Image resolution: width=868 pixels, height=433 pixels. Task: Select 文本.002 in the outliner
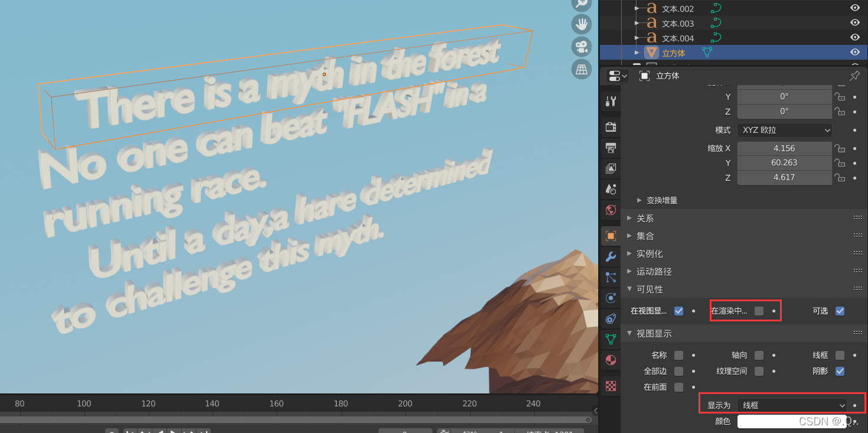pos(678,9)
